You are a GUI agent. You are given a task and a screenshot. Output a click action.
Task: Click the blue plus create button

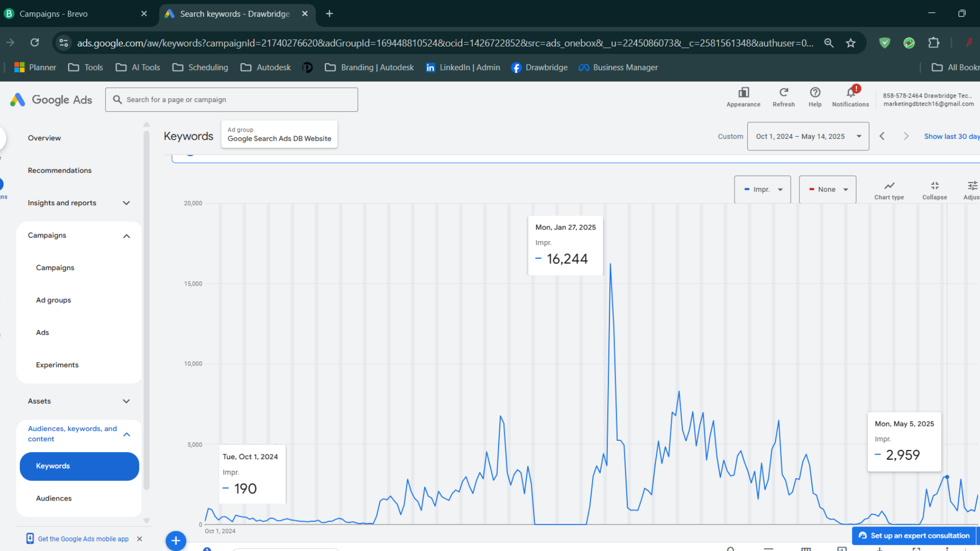coord(176,540)
